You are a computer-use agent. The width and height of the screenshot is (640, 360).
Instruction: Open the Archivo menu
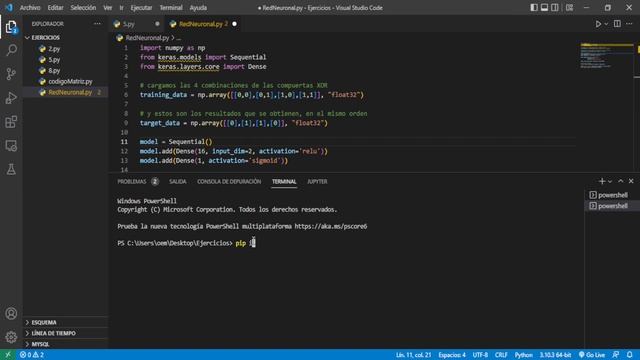click(30, 7)
